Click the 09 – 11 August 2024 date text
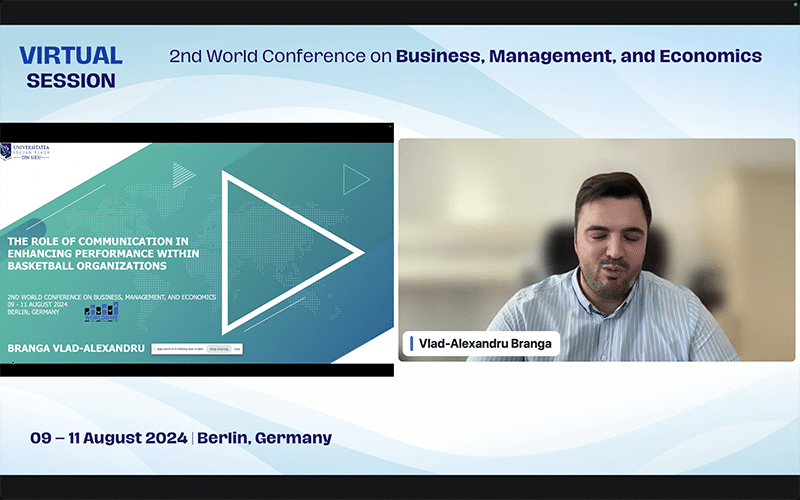The width and height of the screenshot is (800, 500). coord(110,438)
